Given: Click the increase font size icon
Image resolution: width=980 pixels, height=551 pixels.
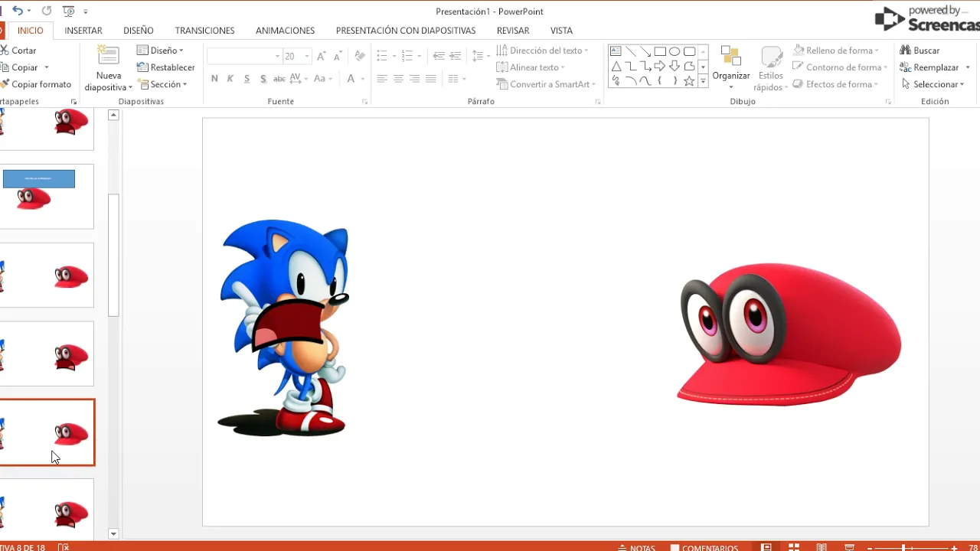Looking at the screenshot, I should tap(322, 56).
